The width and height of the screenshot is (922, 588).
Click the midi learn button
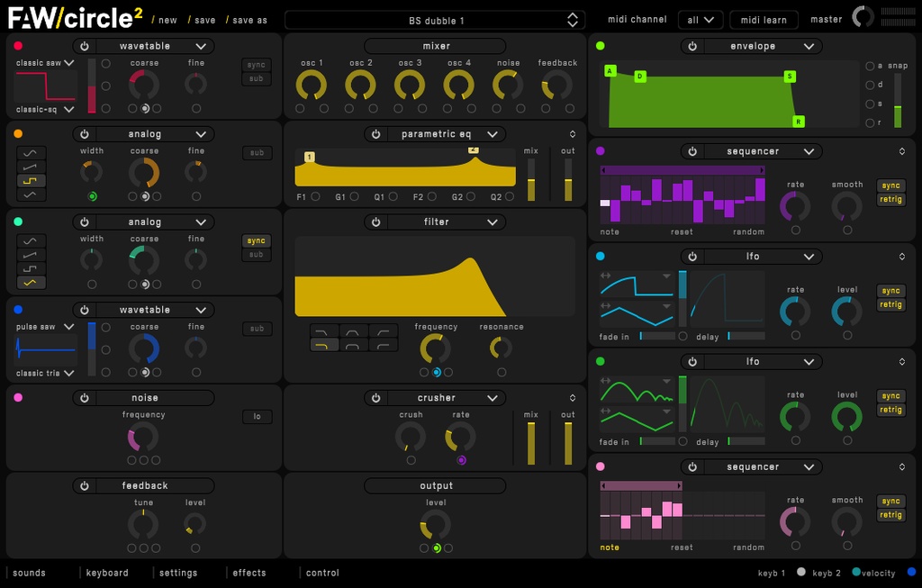point(763,19)
